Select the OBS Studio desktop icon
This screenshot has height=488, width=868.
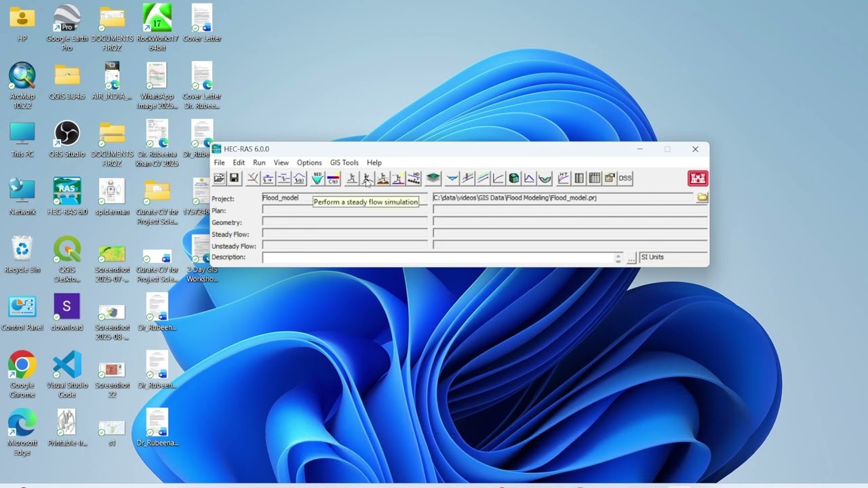point(67,139)
